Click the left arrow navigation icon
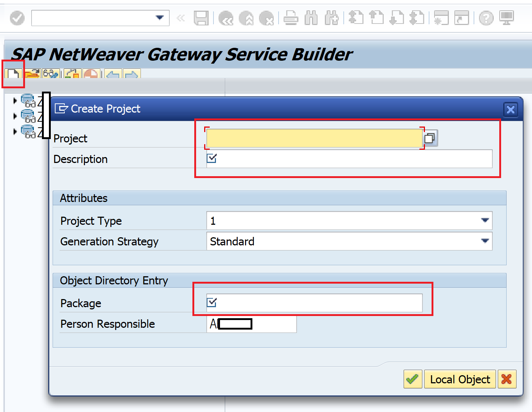Image resolution: width=532 pixels, height=412 pixels. point(113,74)
